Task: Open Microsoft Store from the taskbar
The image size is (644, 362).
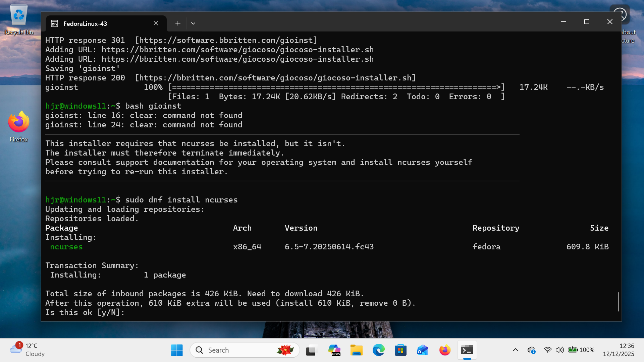Action: coord(400,350)
